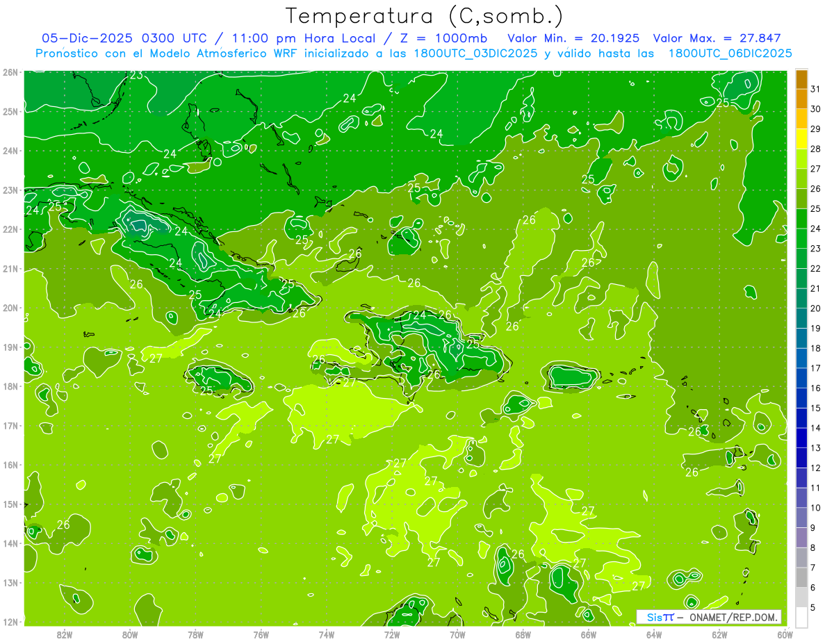Click legend value 19 on color bar
The width and height of the screenshot is (834, 644).
(815, 329)
